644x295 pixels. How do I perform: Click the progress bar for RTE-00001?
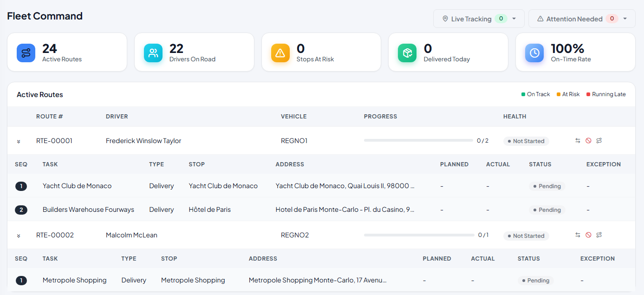(x=418, y=140)
